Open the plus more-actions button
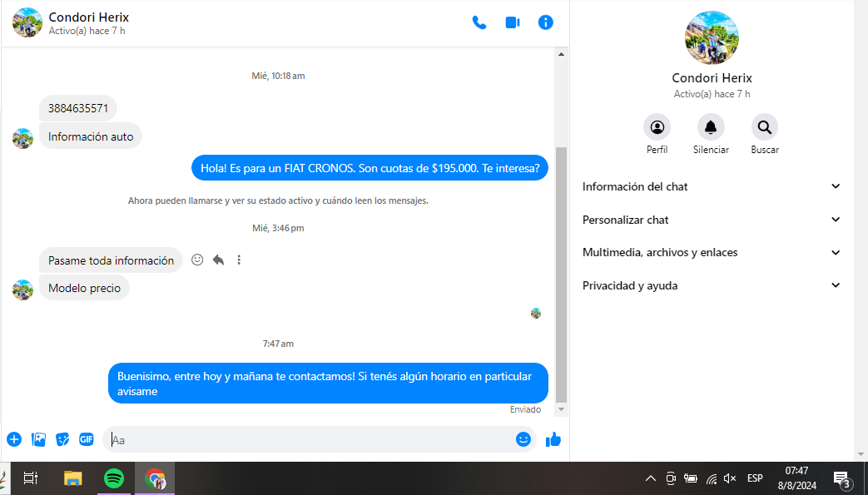 (14, 439)
